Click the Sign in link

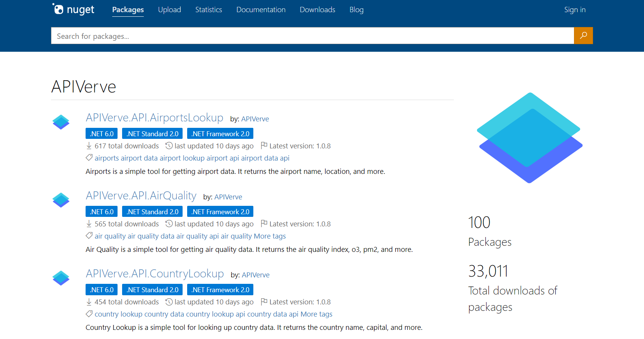[575, 10]
